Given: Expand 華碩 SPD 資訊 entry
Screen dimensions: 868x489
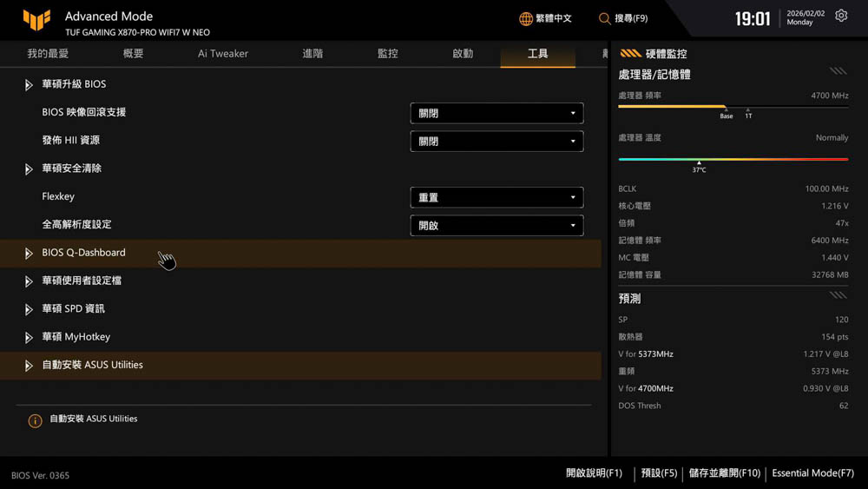Looking at the screenshot, I should [x=29, y=309].
